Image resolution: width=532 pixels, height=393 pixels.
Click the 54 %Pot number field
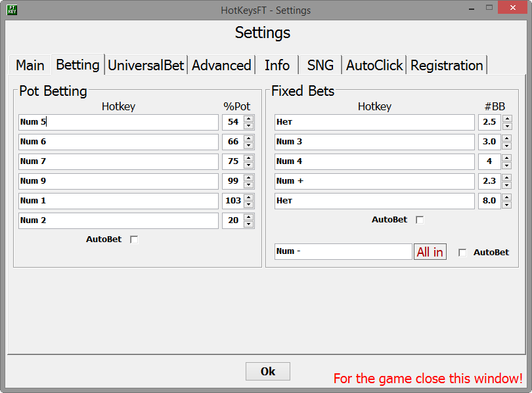pyautogui.click(x=233, y=122)
